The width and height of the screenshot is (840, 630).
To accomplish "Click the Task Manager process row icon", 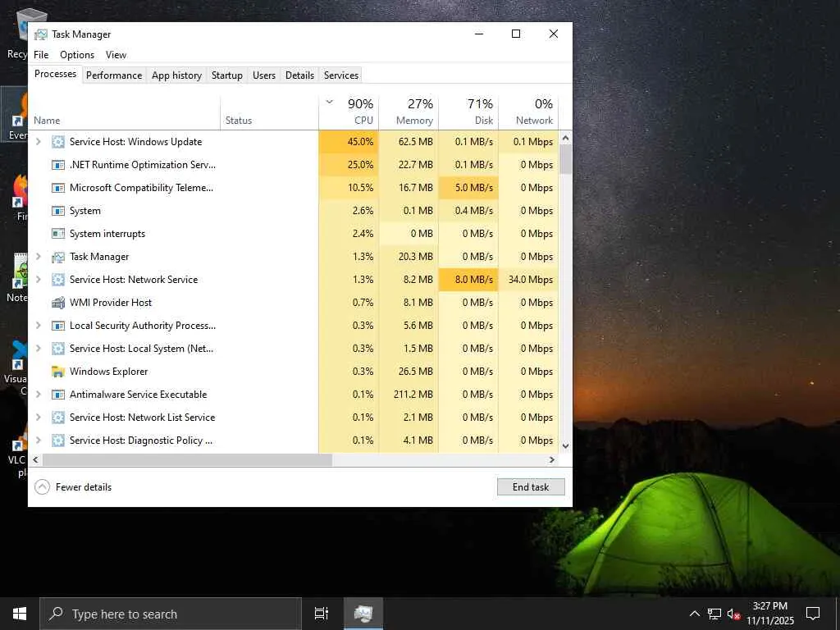I will click(58, 257).
